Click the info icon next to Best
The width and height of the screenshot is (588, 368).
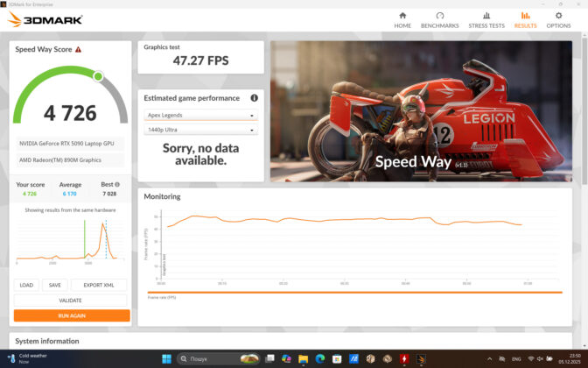coord(117,184)
